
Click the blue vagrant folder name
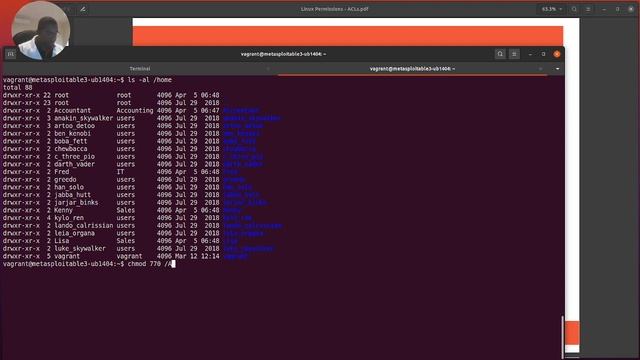[x=236, y=256]
